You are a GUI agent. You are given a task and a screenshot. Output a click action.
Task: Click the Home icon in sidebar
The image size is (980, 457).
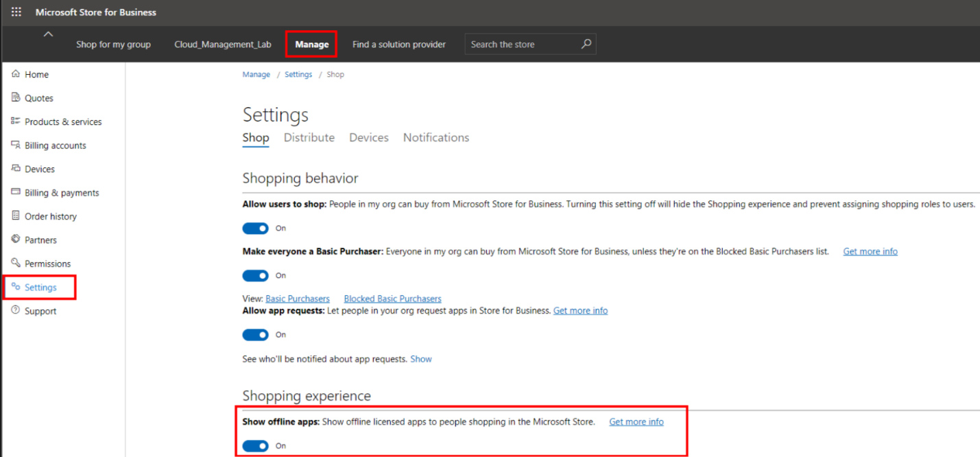click(x=16, y=74)
